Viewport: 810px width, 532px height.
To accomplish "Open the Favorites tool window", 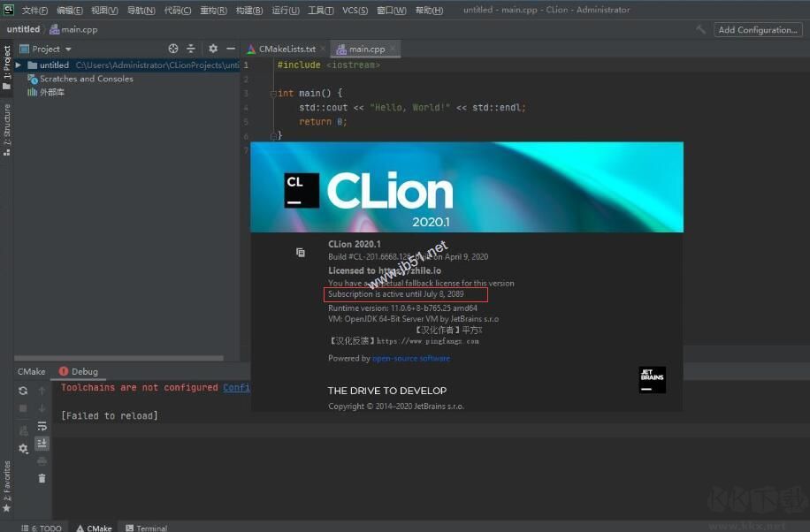I will point(9,482).
